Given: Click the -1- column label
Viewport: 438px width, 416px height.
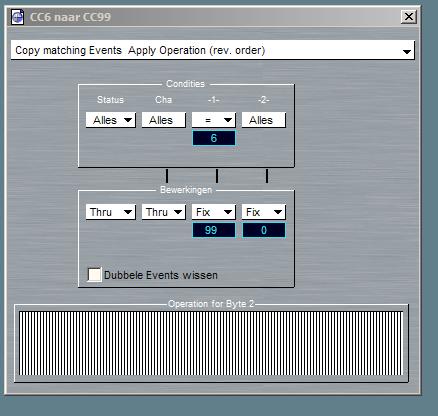Looking at the screenshot, I should [213, 100].
